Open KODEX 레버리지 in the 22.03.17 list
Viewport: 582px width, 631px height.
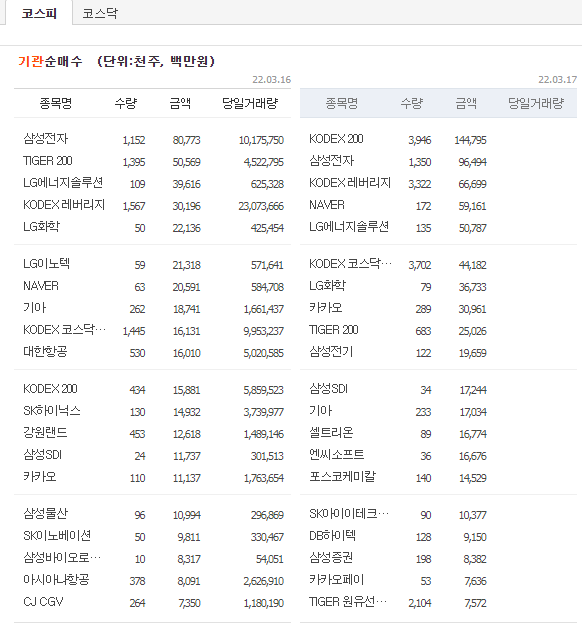tap(350, 183)
